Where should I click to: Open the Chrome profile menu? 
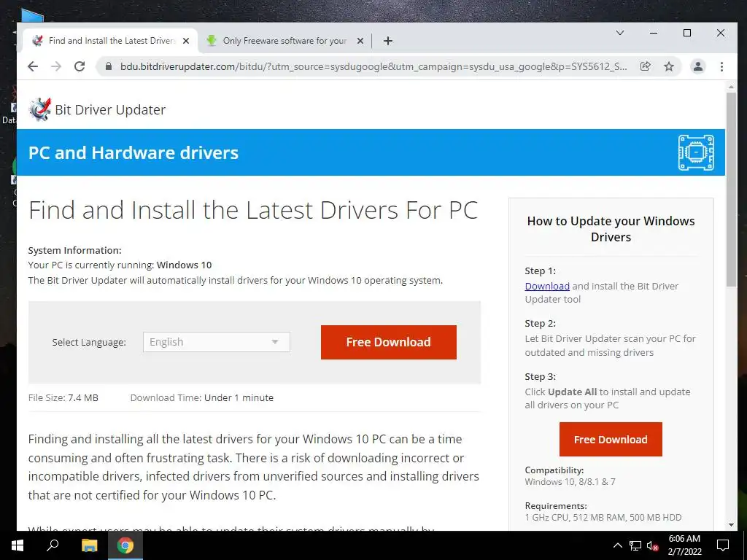pos(698,66)
